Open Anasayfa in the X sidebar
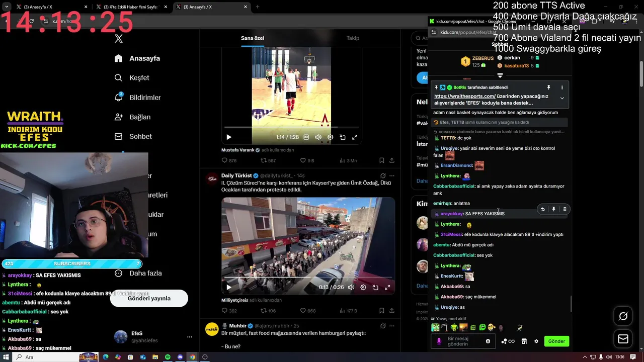 coord(137,58)
